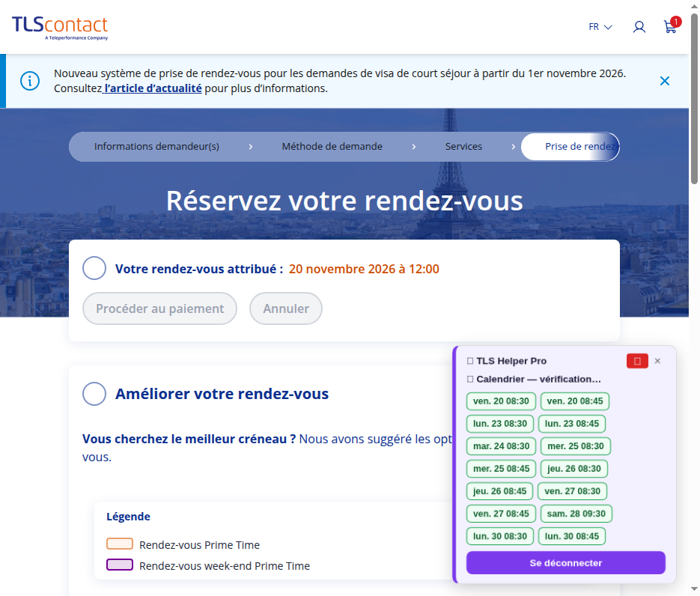The width and height of the screenshot is (700, 596).
Task: Go to the Informations demandeur(s) step
Action: 156,147
